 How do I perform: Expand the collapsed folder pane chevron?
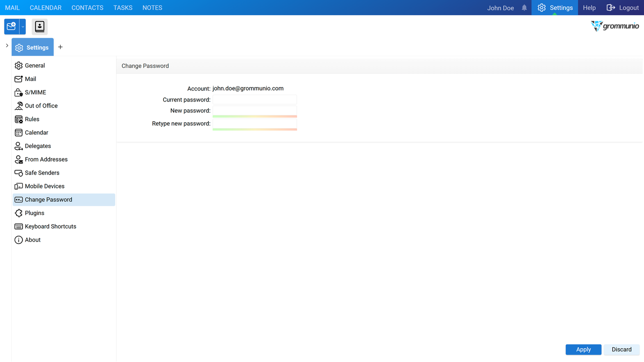pos(6,45)
